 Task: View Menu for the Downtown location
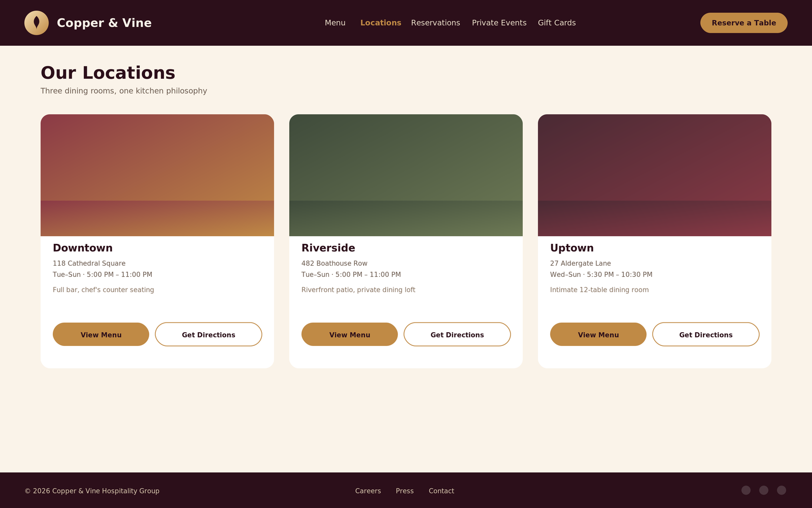pos(101,334)
